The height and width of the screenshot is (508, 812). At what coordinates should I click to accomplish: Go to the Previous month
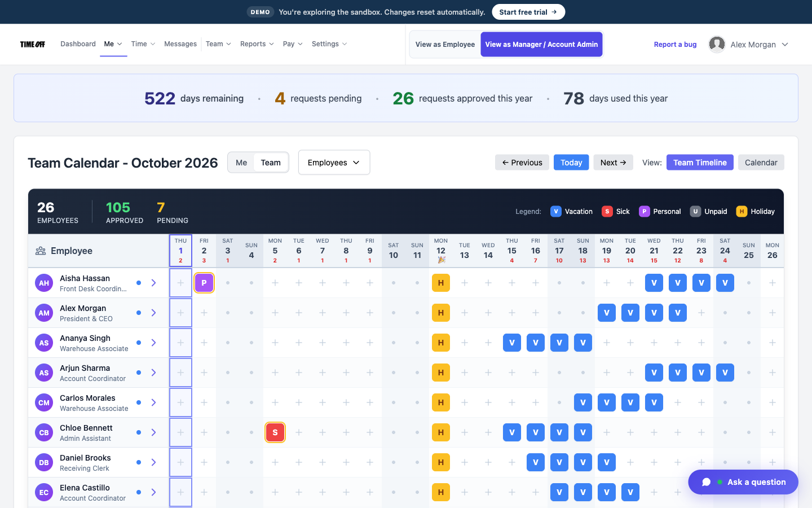[x=522, y=163]
